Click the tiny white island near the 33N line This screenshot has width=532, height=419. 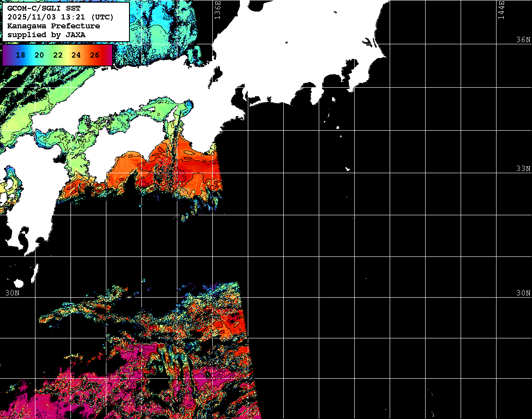coord(348,169)
